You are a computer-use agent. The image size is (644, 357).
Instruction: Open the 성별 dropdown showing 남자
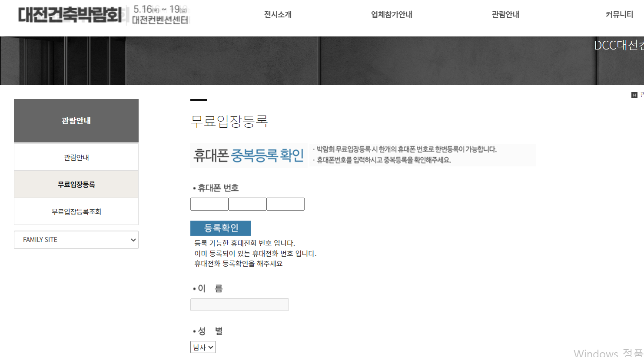(x=202, y=347)
